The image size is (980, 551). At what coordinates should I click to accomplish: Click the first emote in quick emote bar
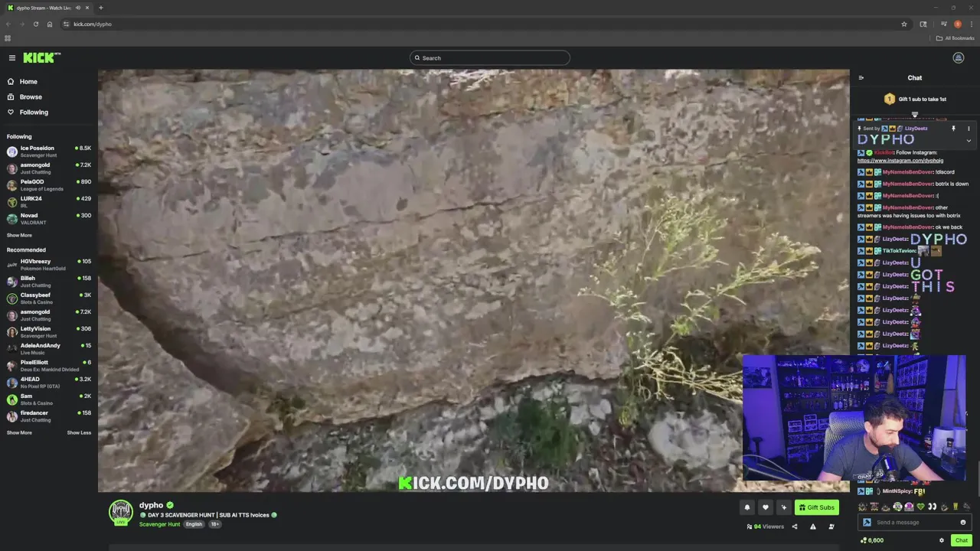pos(863,507)
